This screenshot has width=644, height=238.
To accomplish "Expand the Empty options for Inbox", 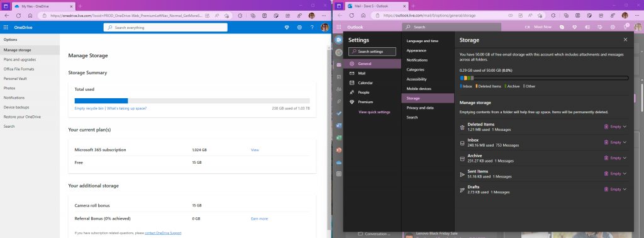I will 625,142.
